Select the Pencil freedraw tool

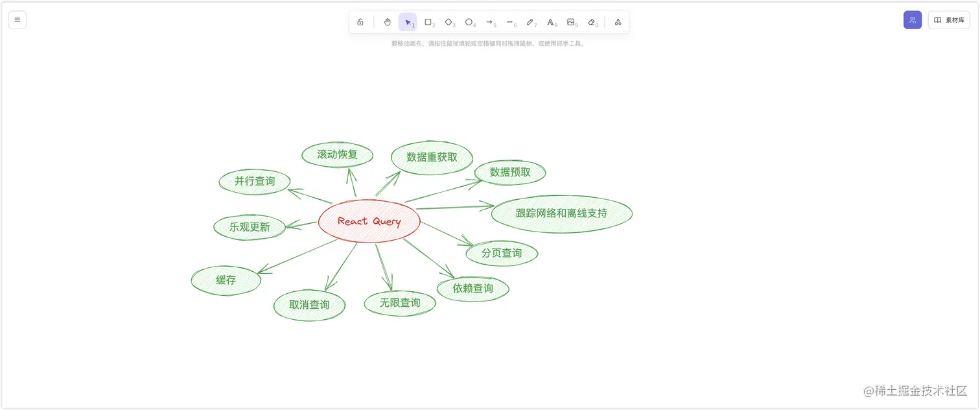click(x=530, y=22)
